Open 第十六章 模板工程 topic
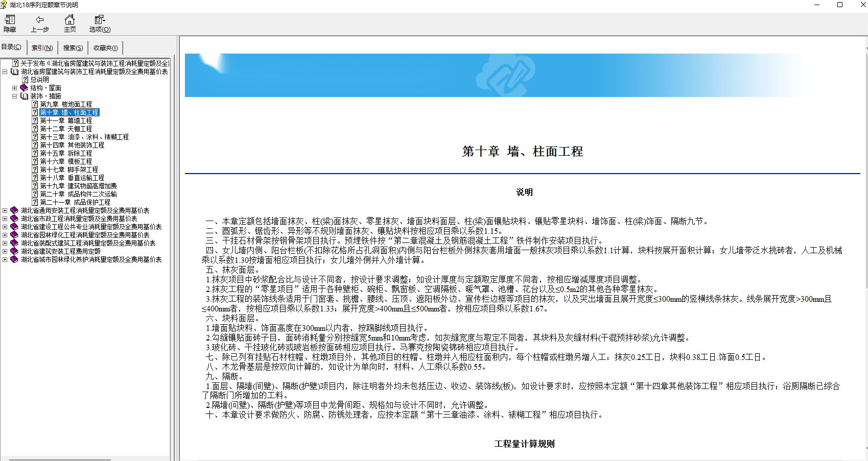 (x=66, y=161)
